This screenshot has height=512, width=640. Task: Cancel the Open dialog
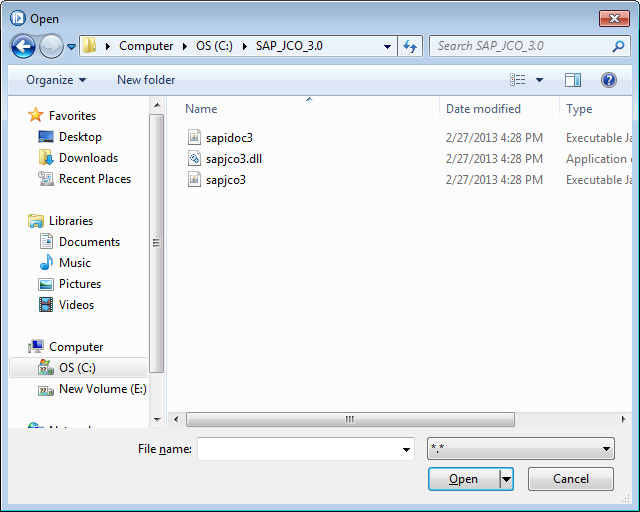(570, 479)
